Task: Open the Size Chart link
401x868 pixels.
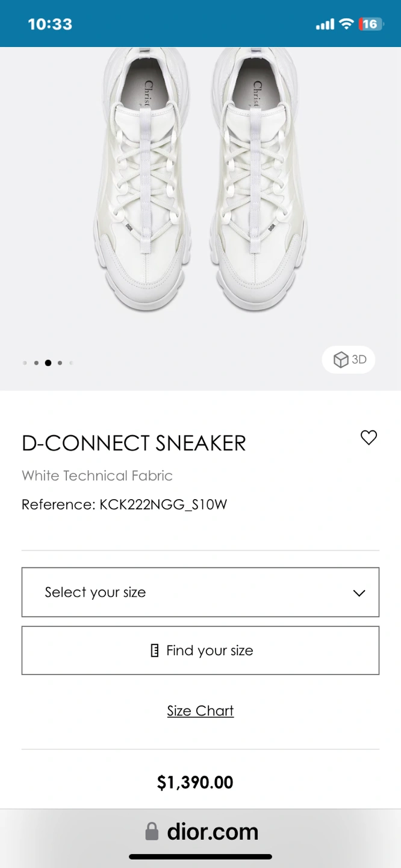Action: (200, 711)
